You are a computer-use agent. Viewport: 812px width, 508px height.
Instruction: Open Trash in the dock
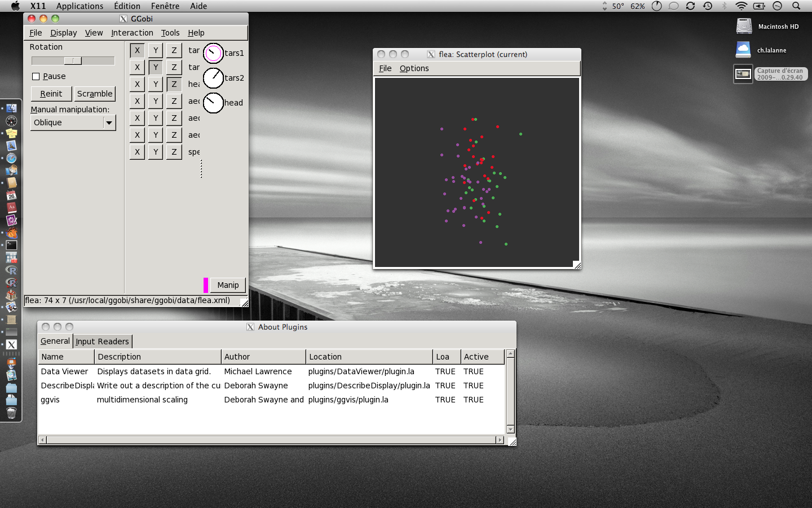(x=11, y=413)
